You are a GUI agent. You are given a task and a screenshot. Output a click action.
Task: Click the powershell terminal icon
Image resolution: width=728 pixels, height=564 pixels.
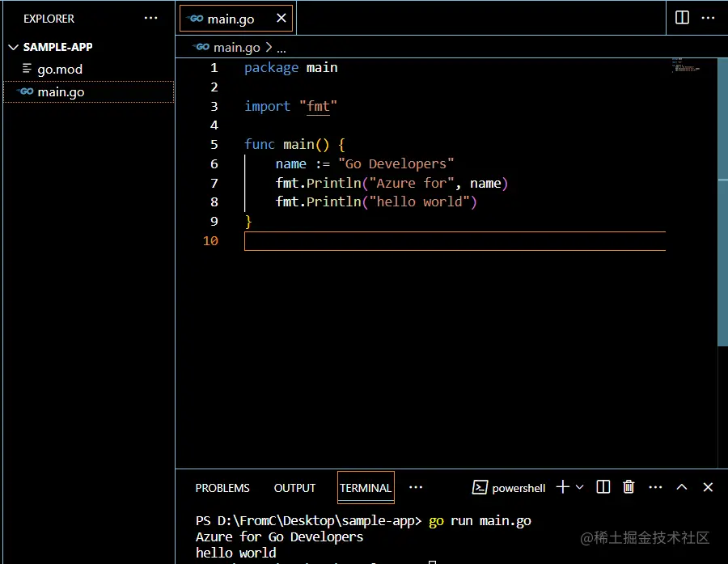[x=480, y=487]
